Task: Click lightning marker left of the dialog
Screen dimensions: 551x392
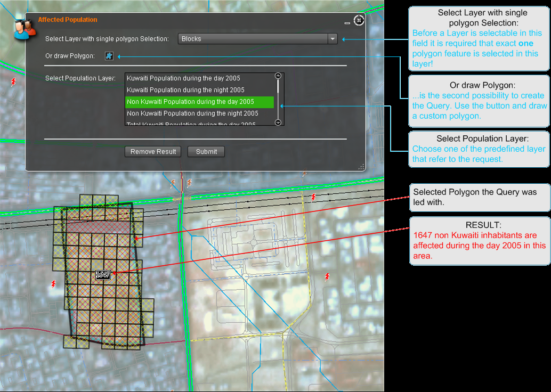Action: coord(13,81)
